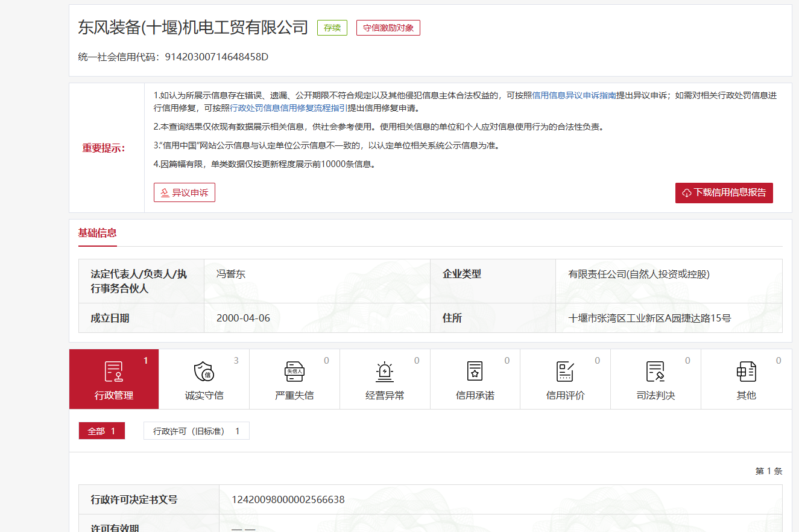This screenshot has height=532, width=799.
Task: Click the 信用评价 checklist pencil icon
Action: coord(565,372)
